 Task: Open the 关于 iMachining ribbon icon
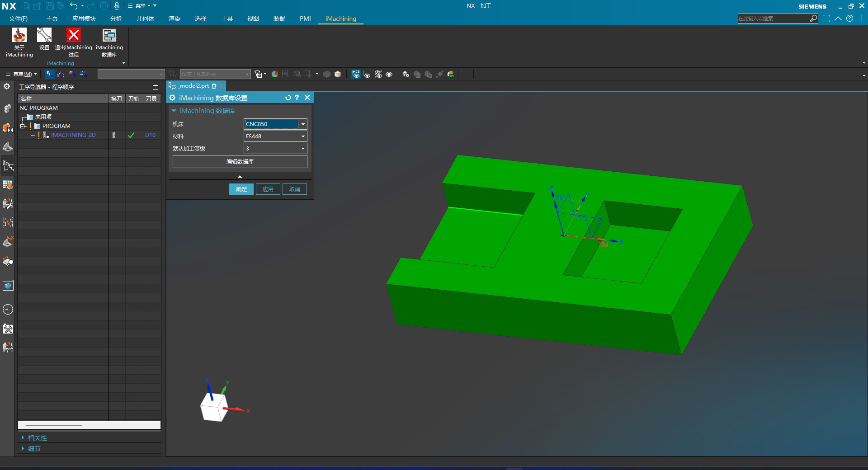click(19, 42)
